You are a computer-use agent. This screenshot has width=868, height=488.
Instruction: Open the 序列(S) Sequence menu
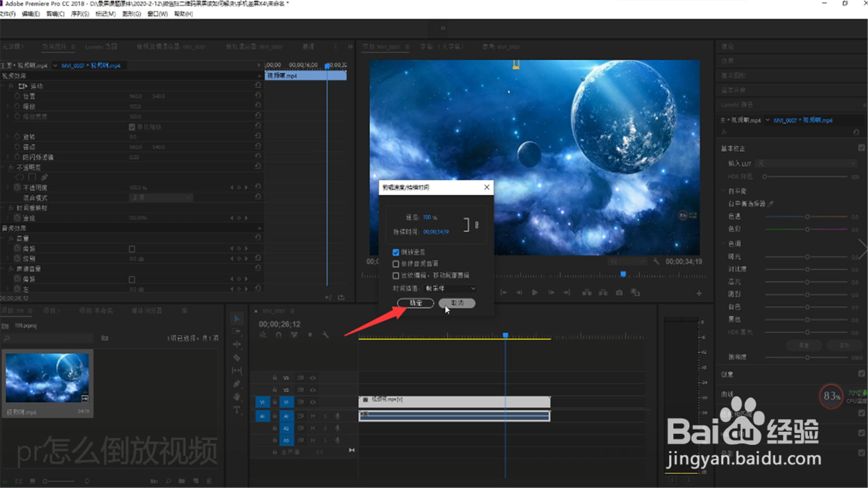pyautogui.click(x=80, y=14)
